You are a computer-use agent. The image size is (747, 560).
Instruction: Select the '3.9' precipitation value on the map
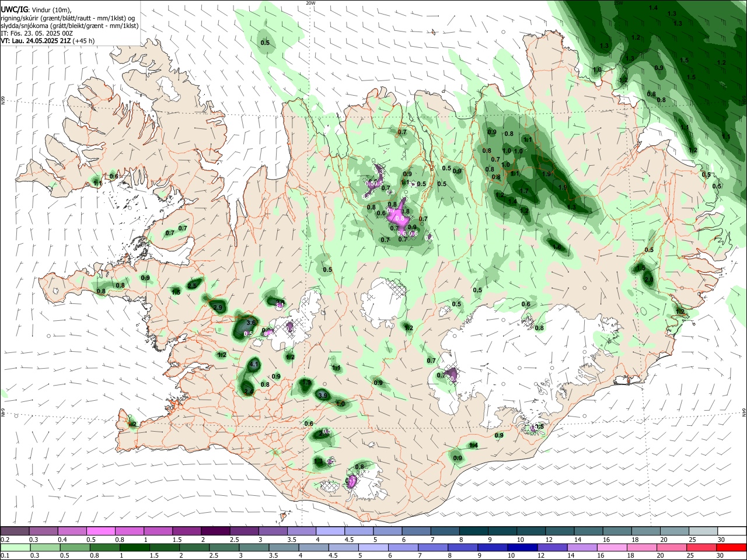(323, 395)
